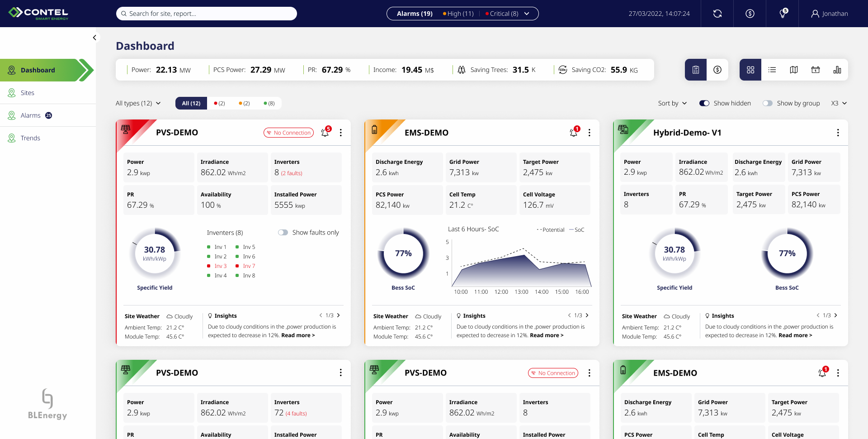Switch to grid card view
Screen dimensions: 868x439
[750, 70]
